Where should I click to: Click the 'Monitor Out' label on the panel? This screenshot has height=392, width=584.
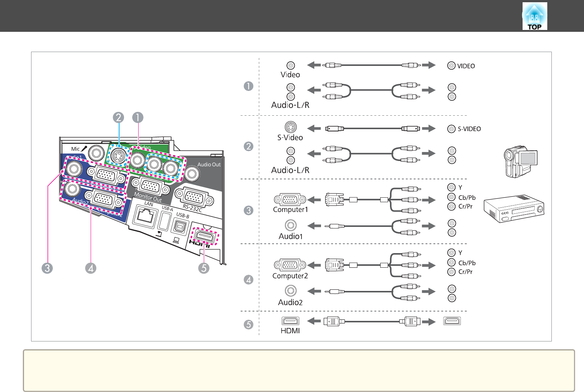(x=148, y=197)
